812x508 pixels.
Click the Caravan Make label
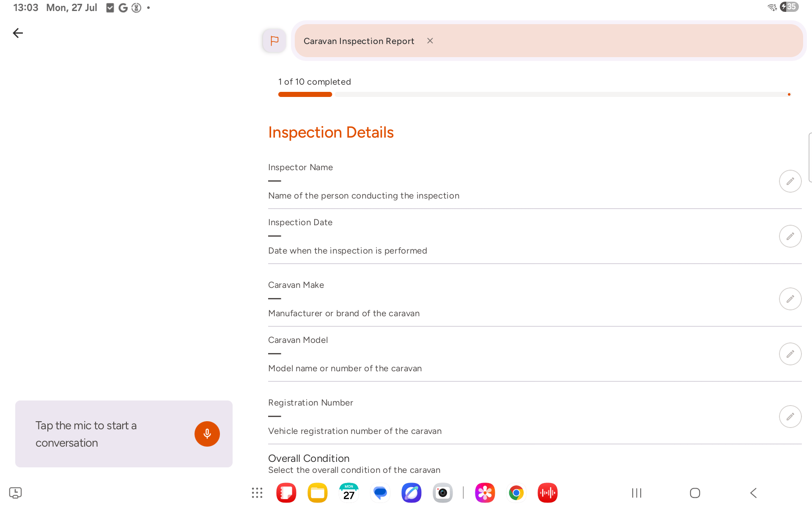[x=296, y=285]
